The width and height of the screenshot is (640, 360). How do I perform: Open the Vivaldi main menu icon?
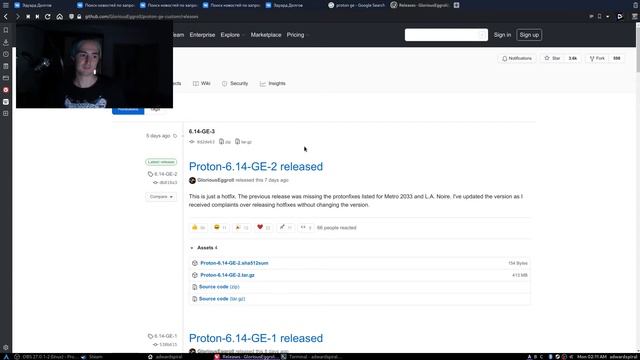pos(6,5)
